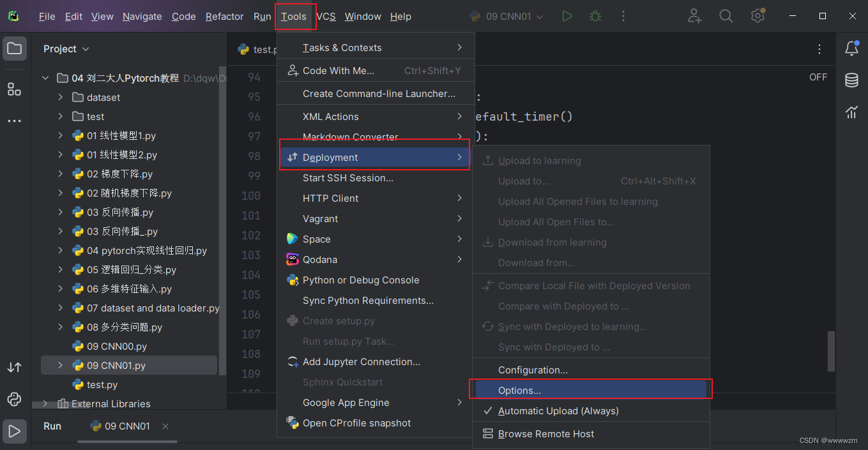
Task: Expand the test folder
Action: coord(61,117)
